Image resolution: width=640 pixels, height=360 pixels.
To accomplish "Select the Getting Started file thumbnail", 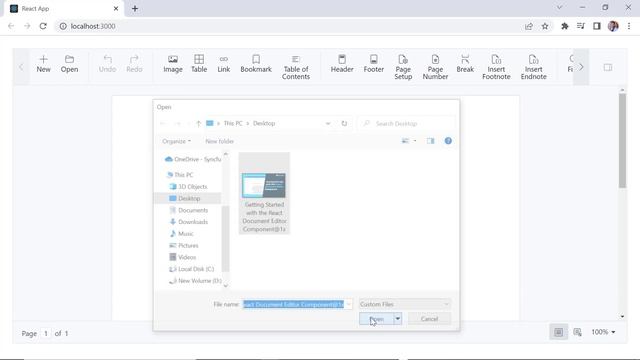I will tap(264, 193).
